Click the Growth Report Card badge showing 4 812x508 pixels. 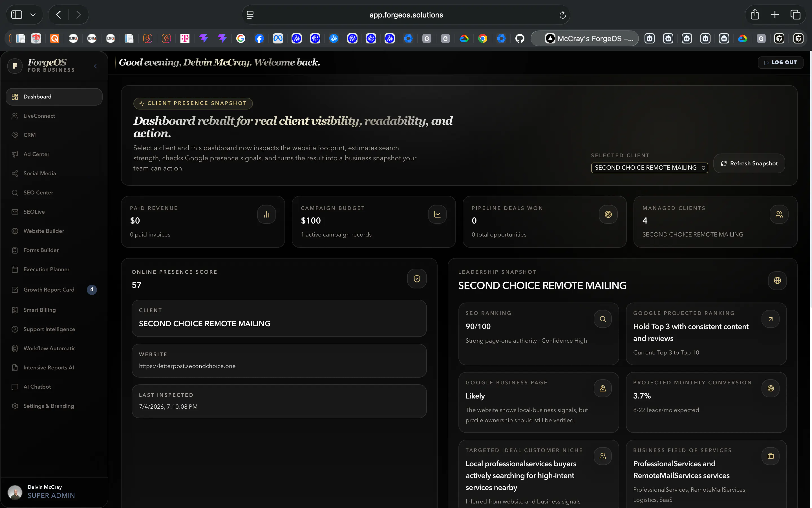pos(92,290)
